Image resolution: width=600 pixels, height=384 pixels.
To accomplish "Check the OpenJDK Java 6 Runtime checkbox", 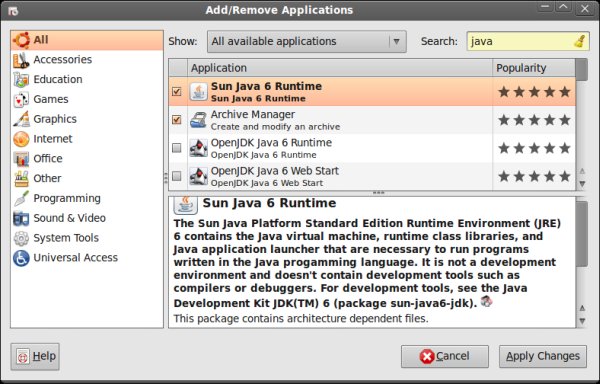I will point(176,148).
